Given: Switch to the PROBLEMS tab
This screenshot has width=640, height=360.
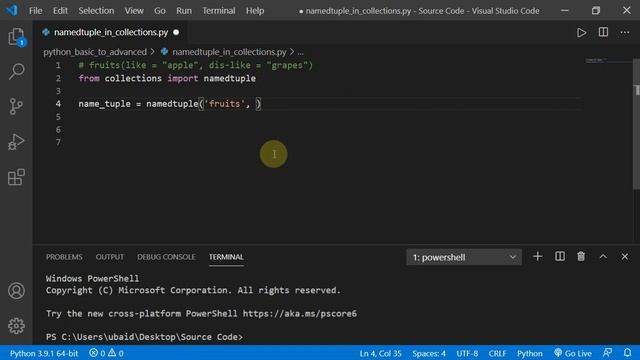Looking at the screenshot, I should (x=64, y=257).
